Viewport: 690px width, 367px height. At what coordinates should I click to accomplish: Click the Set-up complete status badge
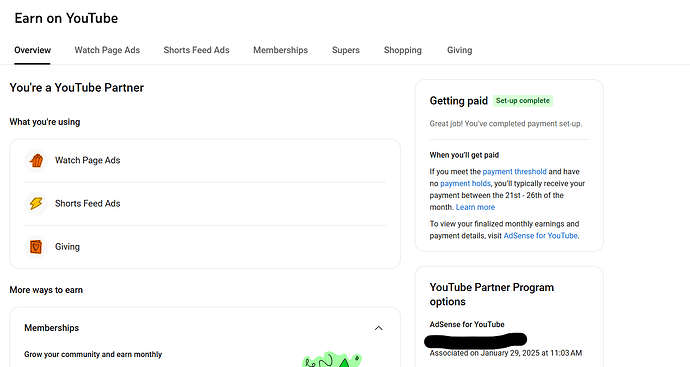point(523,101)
